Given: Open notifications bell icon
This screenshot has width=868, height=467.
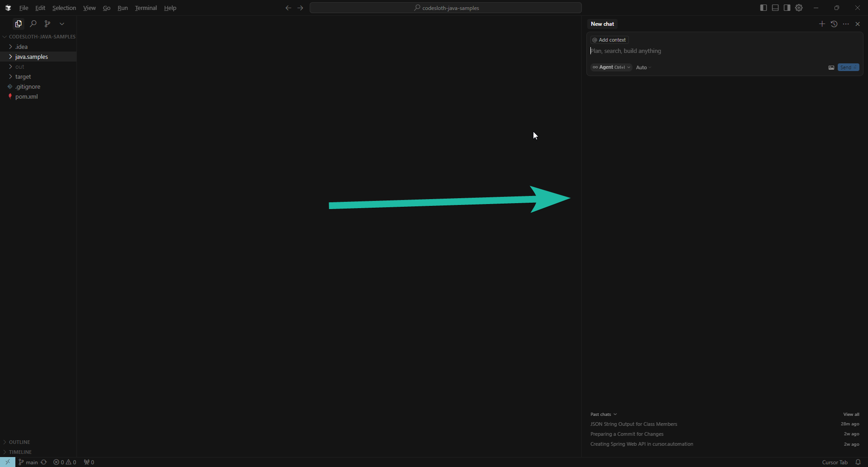Looking at the screenshot, I should click(858, 462).
